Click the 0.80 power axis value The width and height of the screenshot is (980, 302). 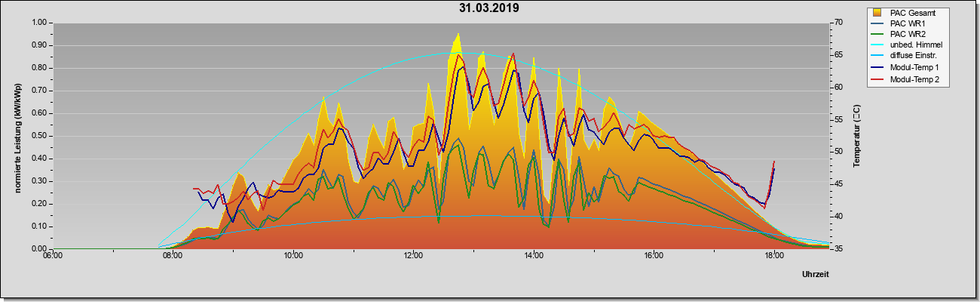tap(39, 68)
